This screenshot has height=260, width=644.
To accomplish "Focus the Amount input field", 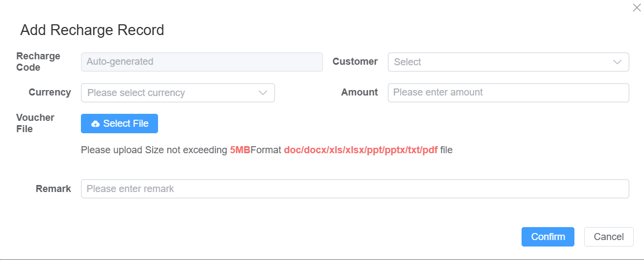I will [508, 92].
